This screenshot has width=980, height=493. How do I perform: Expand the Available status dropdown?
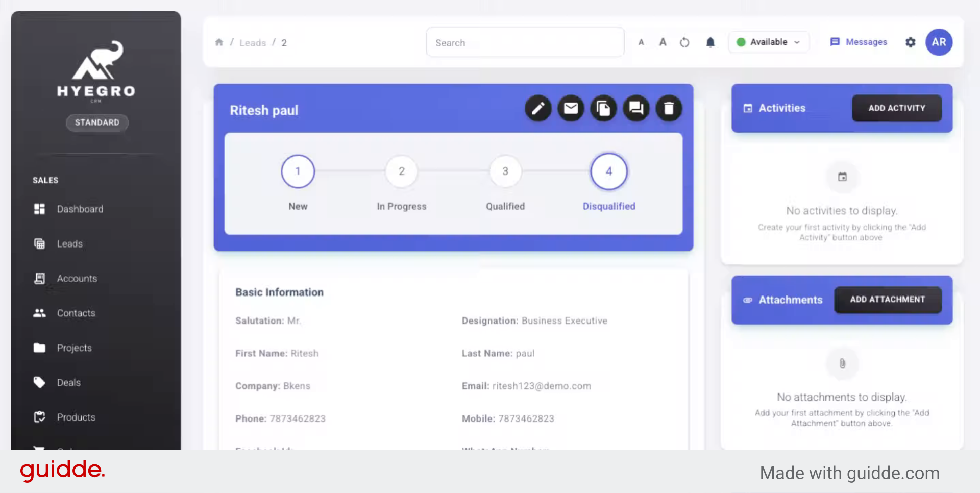(x=769, y=42)
